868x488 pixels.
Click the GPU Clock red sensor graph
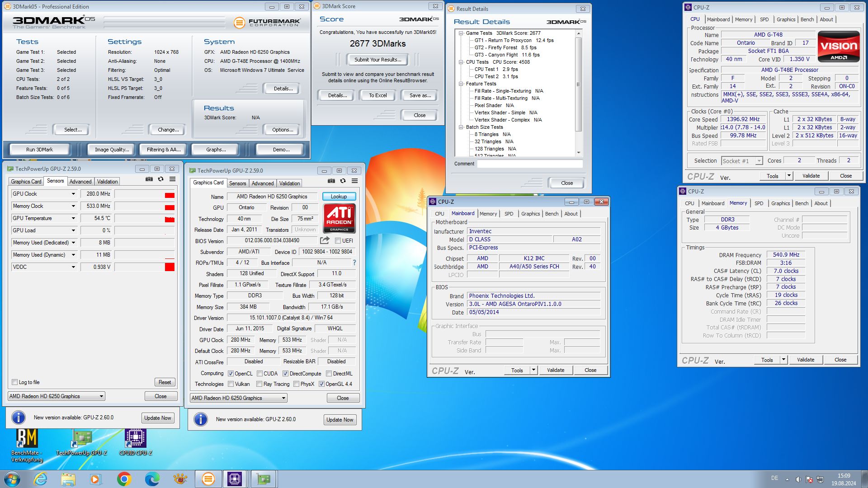(x=145, y=194)
